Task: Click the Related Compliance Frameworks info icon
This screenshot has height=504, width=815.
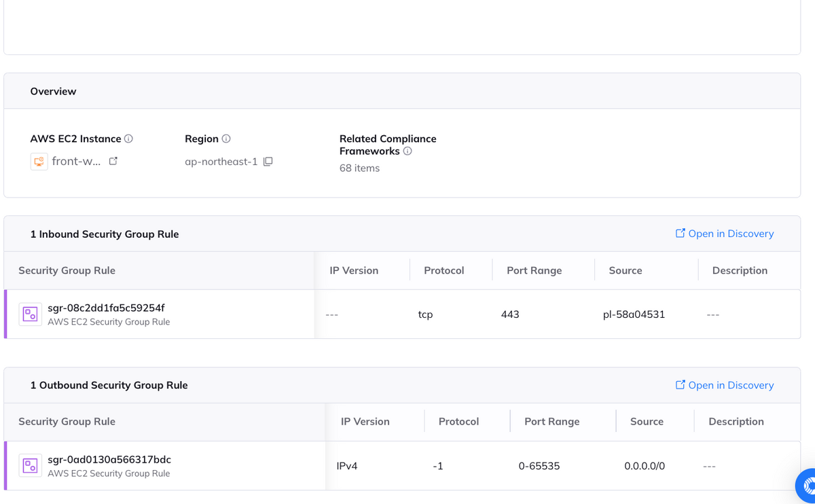Action: 407,151
